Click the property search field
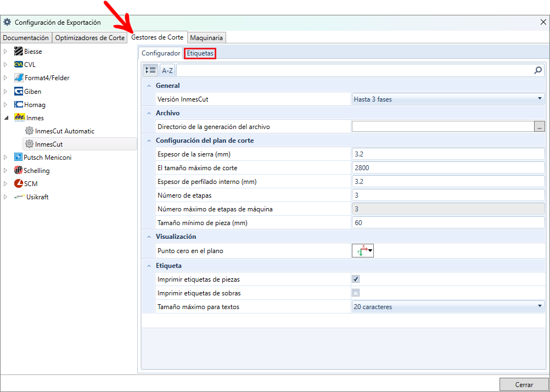The width and height of the screenshot is (550, 392). click(355, 70)
